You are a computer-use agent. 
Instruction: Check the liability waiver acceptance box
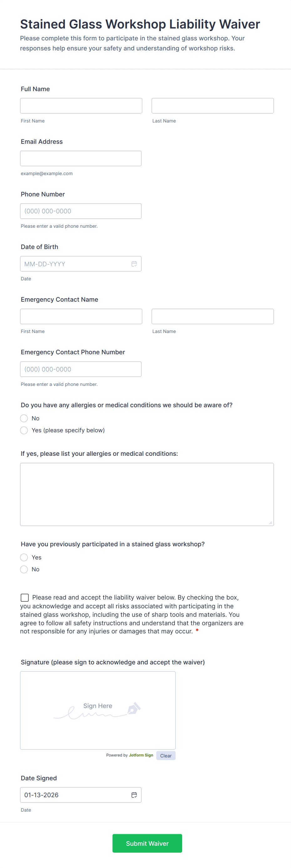tap(24, 597)
